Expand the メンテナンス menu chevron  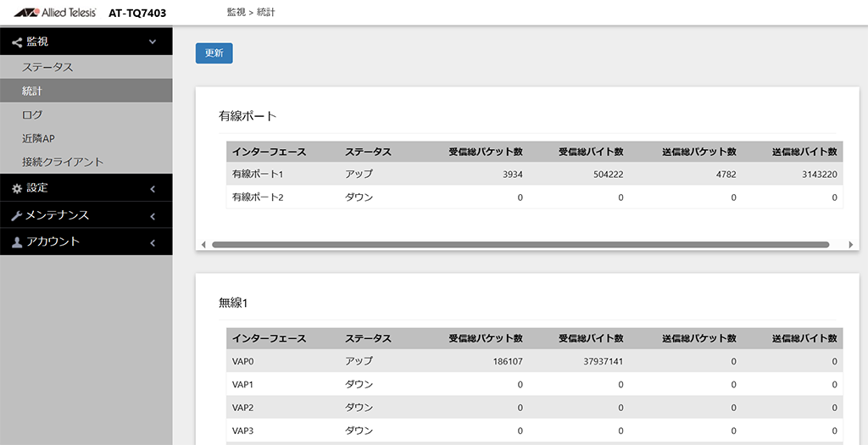tap(153, 216)
